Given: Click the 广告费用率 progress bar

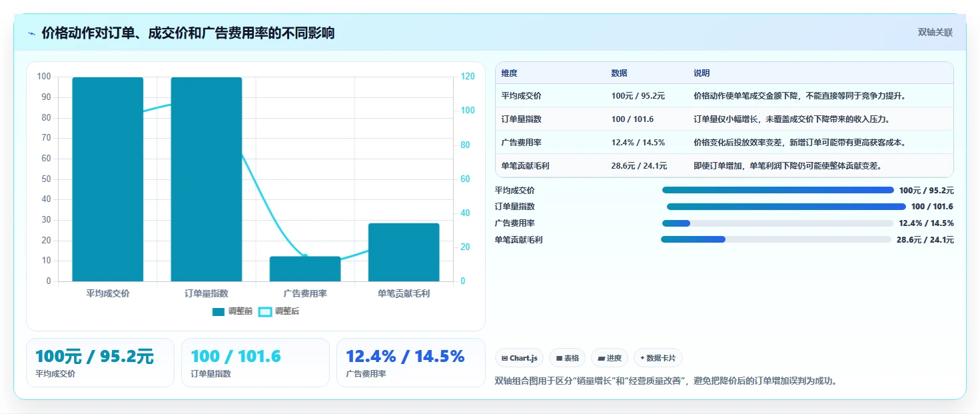Looking at the screenshot, I should click(777, 223).
